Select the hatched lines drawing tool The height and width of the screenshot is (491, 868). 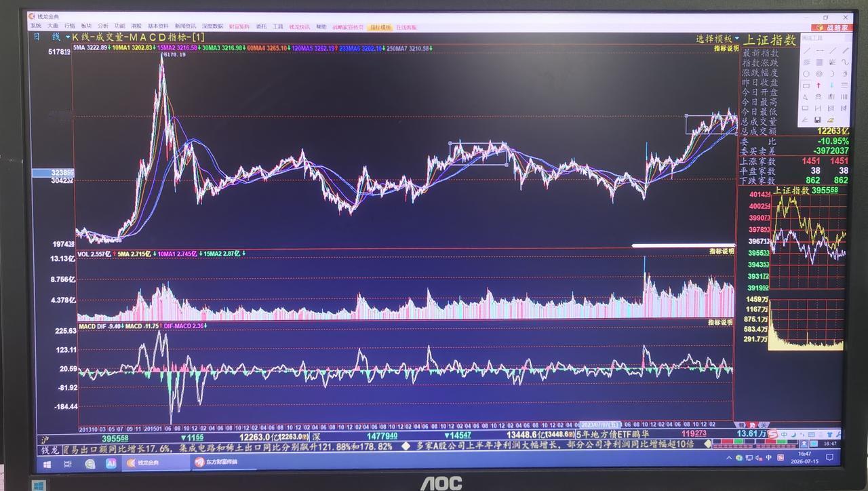[806, 62]
